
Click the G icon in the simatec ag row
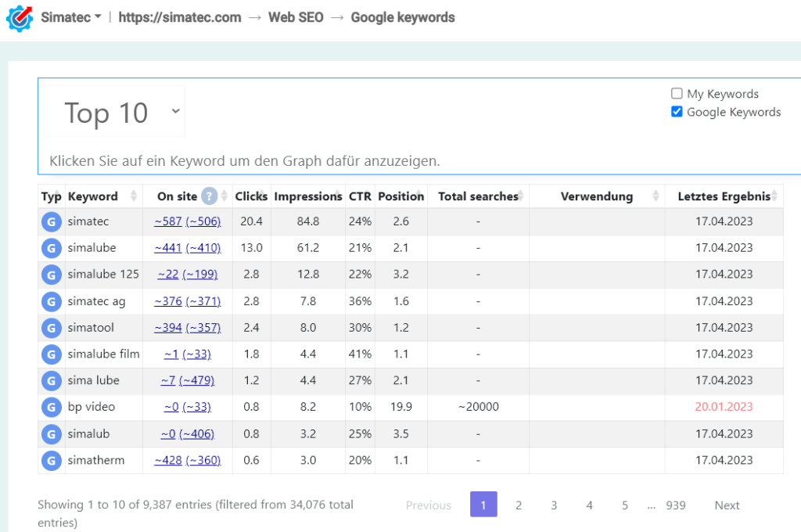(x=52, y=301)
